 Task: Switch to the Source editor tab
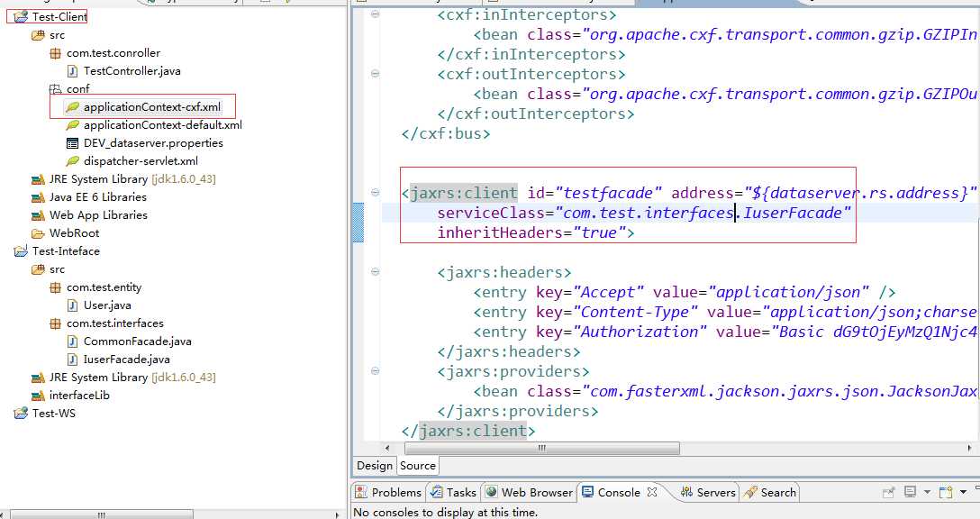point(418,466)
